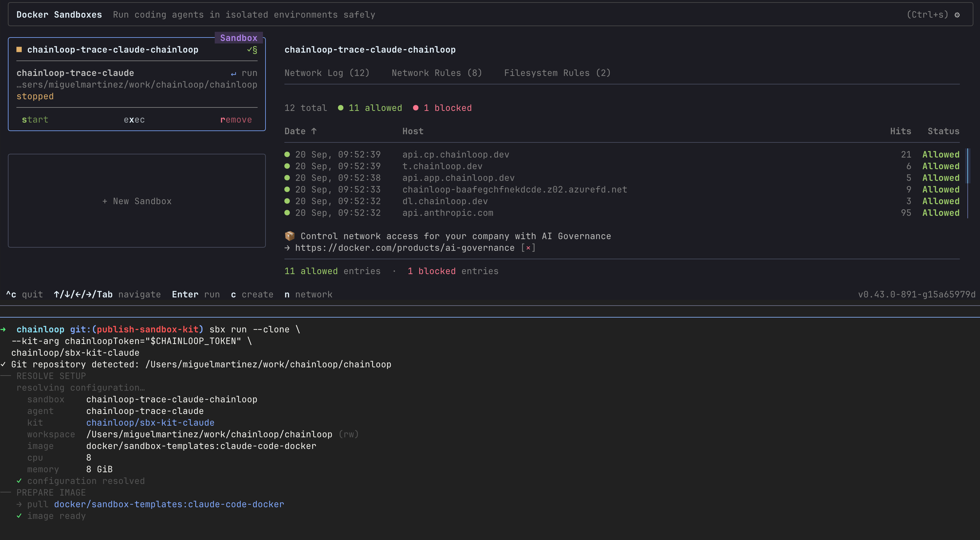Click the package emoji beside AI Governance notice
Screen dimensions: 980x540
289,236
